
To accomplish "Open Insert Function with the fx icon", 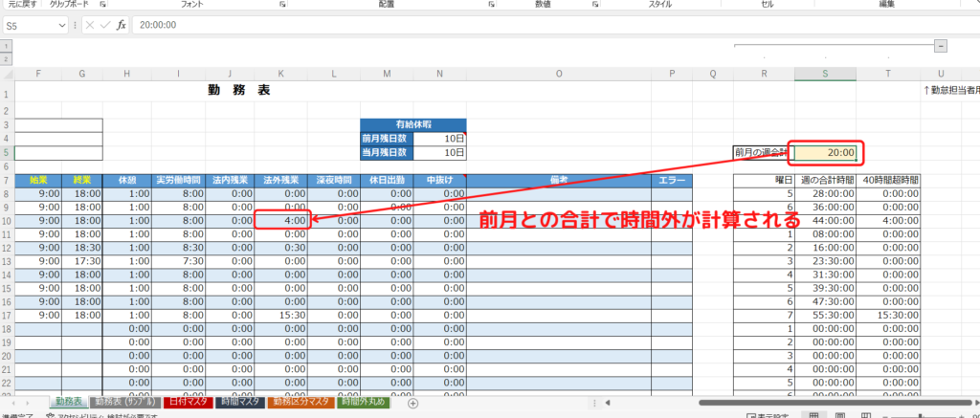I will pos(122,25).
